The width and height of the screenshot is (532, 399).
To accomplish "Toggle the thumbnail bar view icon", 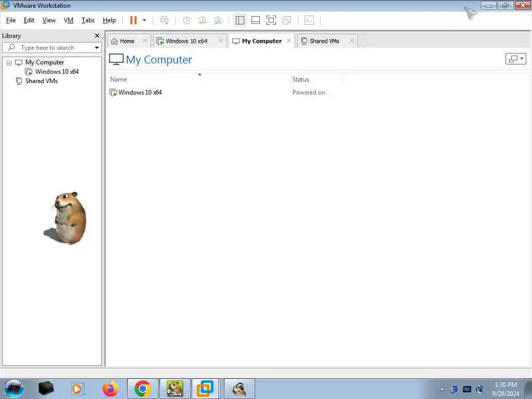I will click(x=256, y=20).
